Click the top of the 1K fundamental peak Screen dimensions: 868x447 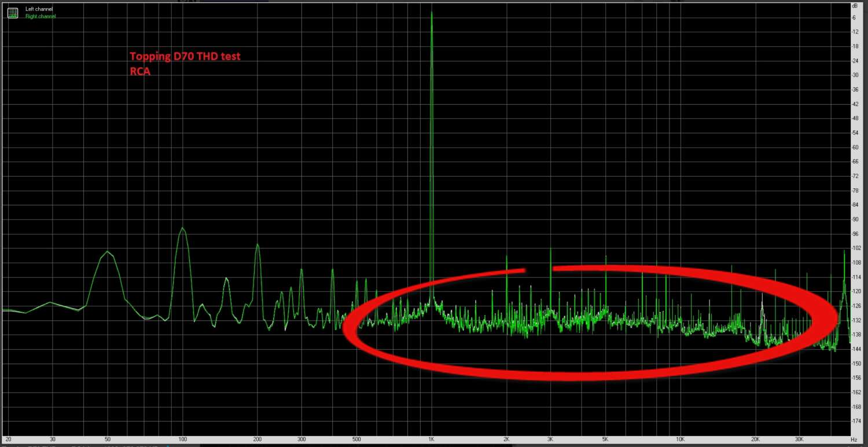[432, 13]
